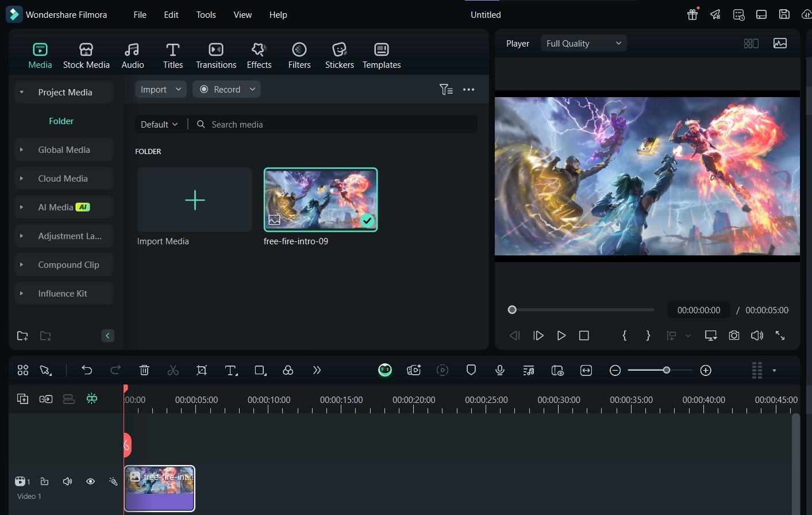Viewport: 812px width, 515px height.
Task: Open the timeline marker tool
Action: pos(471,370)
